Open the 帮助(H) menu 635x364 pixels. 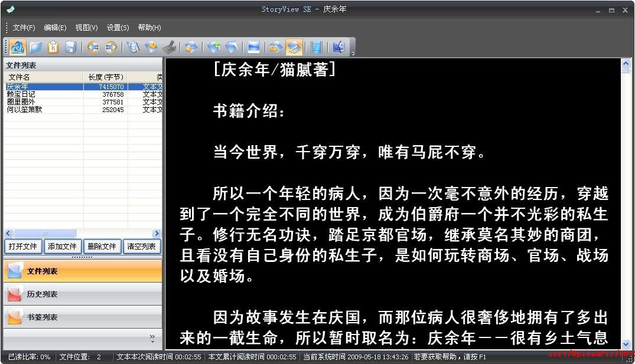pyautogui.click(x=149, y=28)
